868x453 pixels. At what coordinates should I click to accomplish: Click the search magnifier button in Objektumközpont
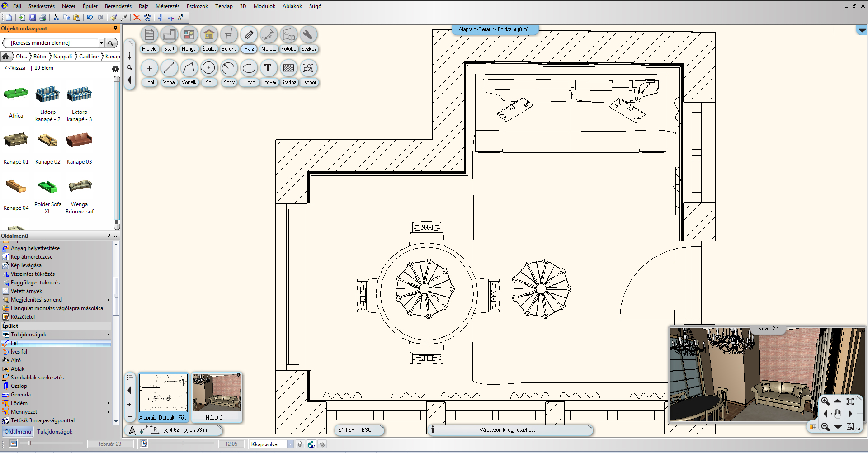click(111, 43)
